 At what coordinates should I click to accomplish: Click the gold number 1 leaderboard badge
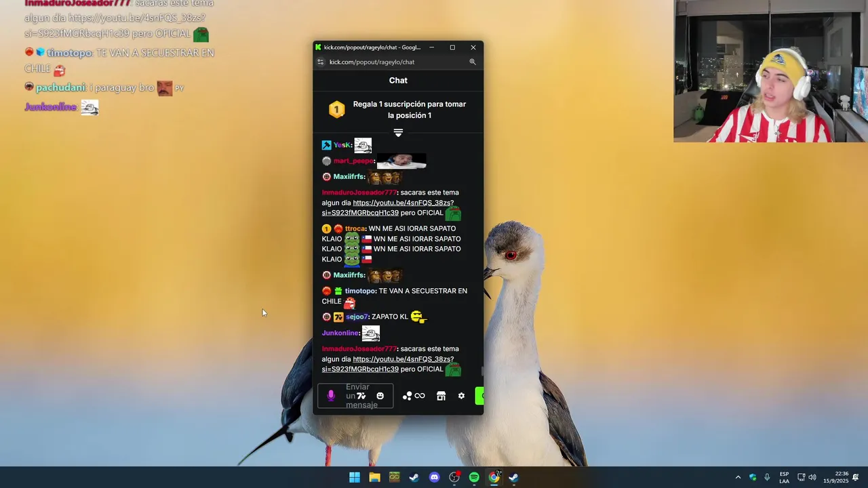pos(336,109)
